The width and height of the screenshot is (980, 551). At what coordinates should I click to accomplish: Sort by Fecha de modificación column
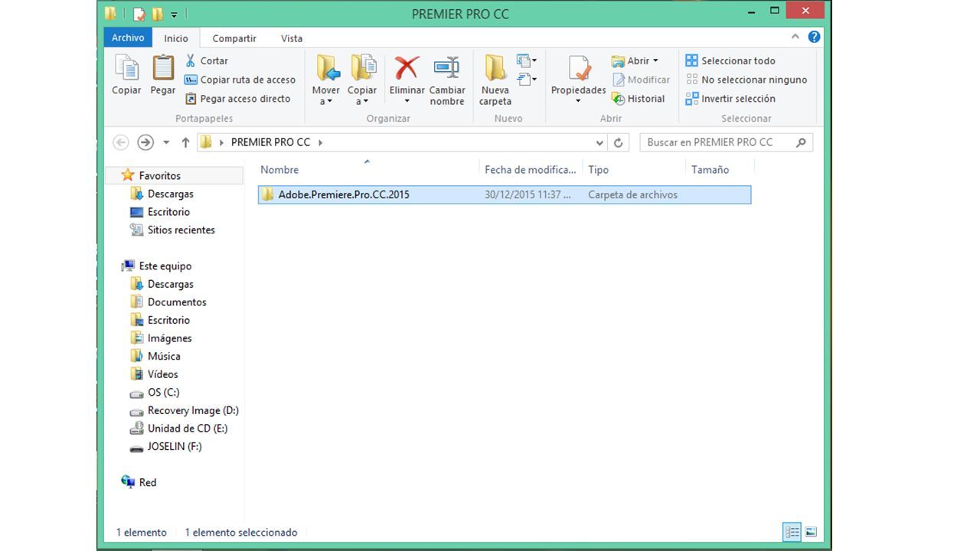click(x=530, y=170)
